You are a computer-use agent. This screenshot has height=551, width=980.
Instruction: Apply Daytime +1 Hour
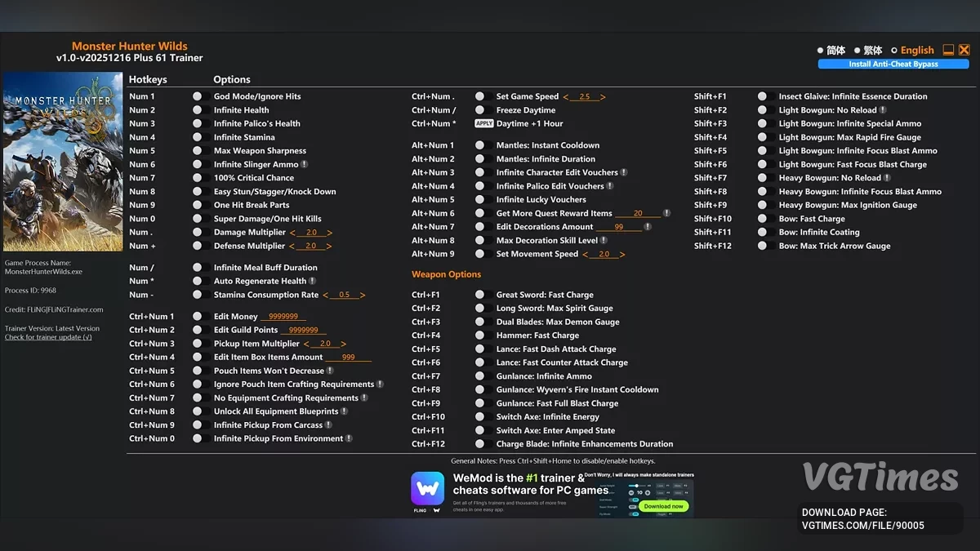pos(484,123)
